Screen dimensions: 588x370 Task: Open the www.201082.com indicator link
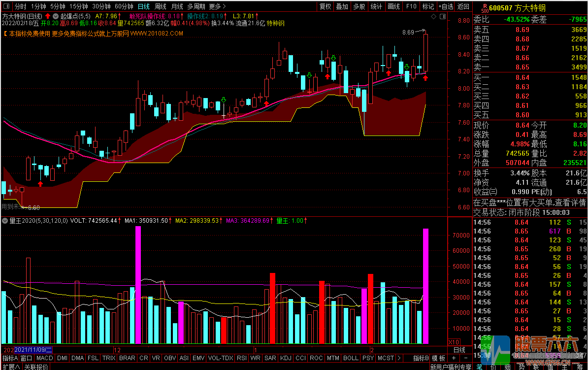(x=157, y=34)
